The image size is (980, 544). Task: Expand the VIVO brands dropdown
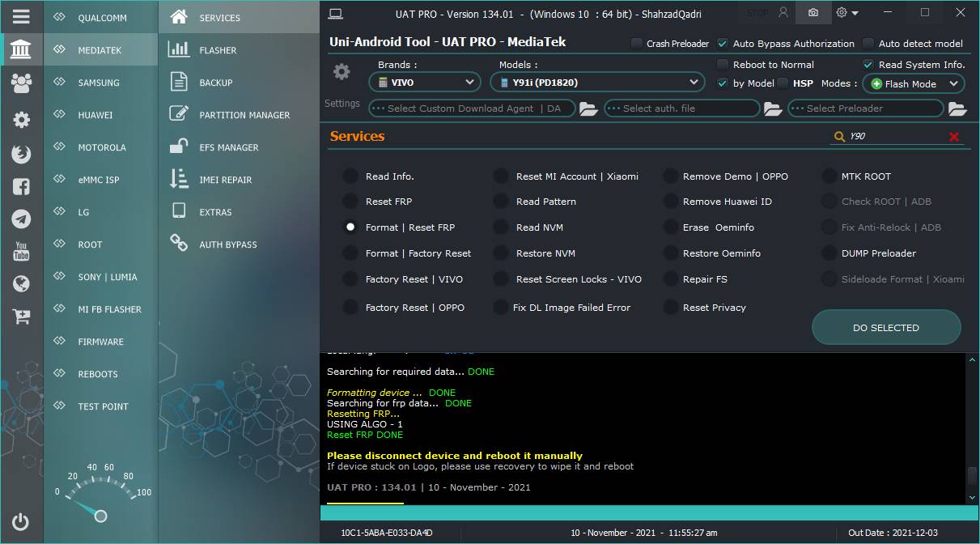pos(425,82)
